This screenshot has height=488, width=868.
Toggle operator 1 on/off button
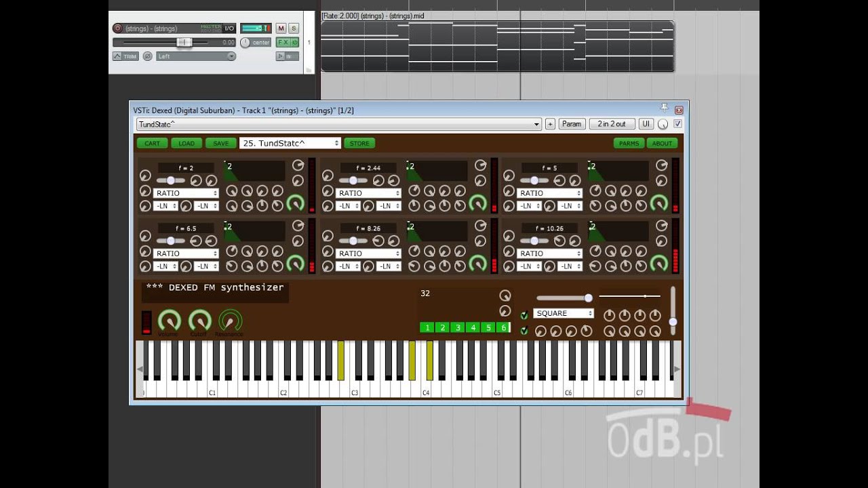tap(427, 327)
